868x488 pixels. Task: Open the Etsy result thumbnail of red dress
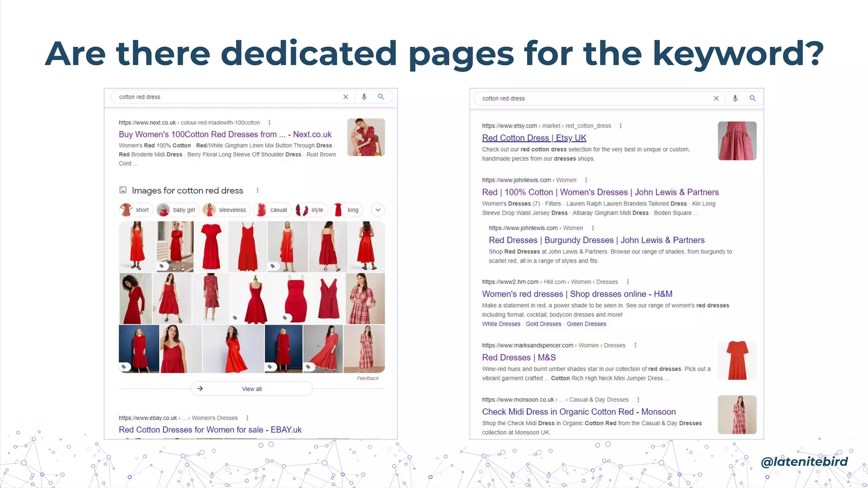pyautogui.click(x=737, y=141)
